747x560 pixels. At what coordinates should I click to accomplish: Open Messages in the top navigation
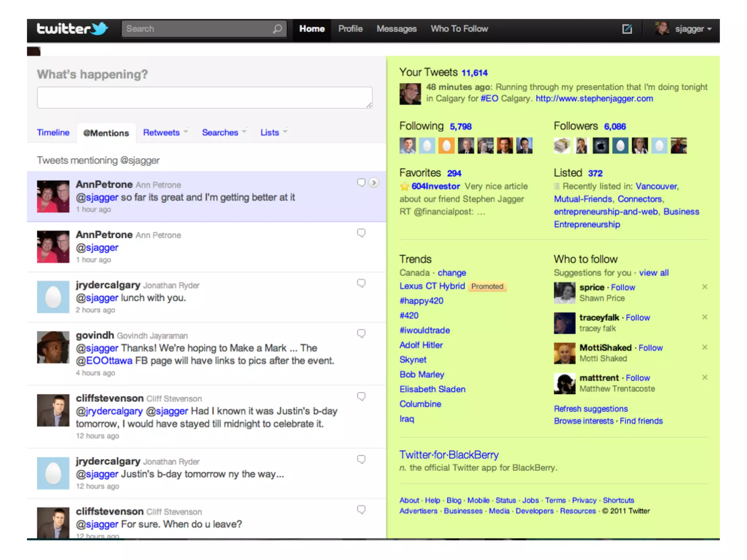(396, 29)
